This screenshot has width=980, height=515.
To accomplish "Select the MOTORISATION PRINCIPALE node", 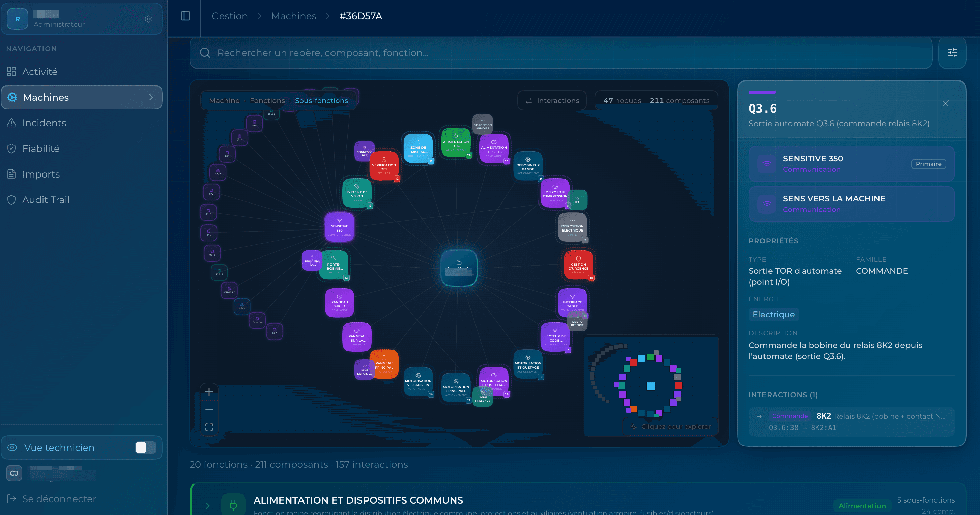I will click(x=456, y=387).
